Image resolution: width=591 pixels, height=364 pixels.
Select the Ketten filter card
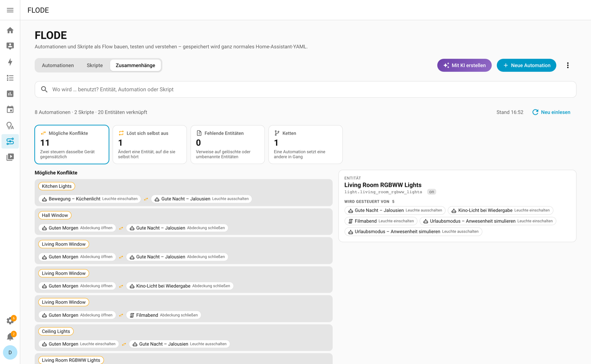(306, 144)
